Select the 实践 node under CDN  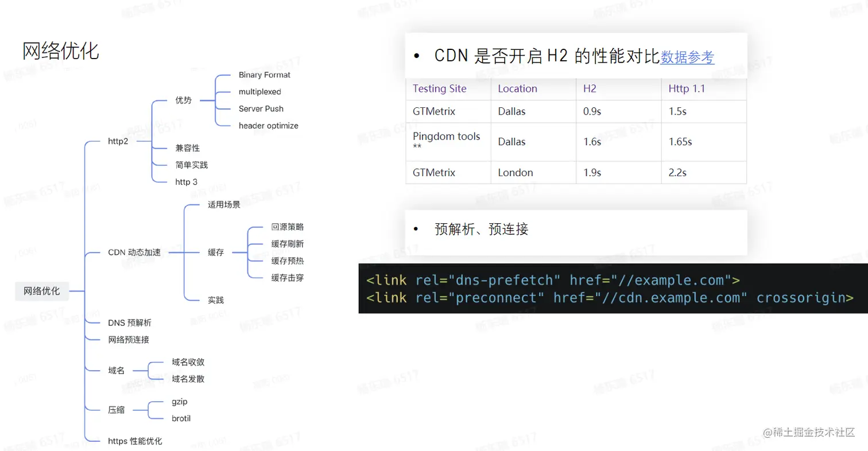click(x=216, y=300)
